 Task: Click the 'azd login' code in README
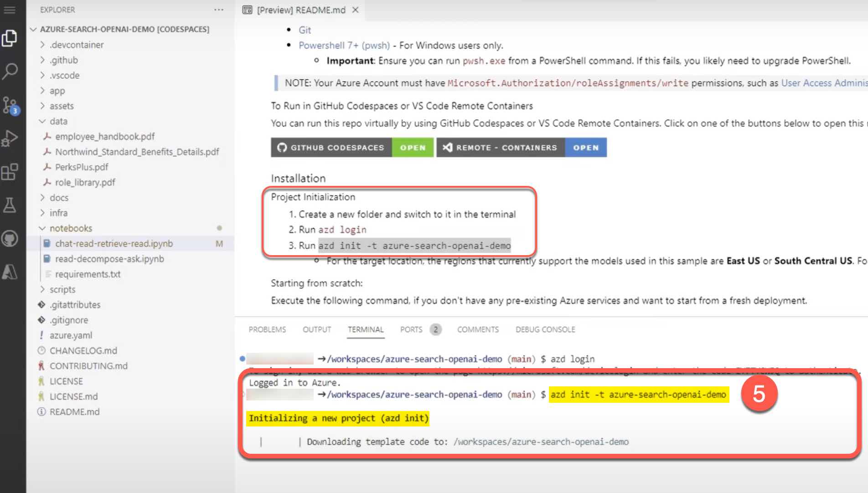pos(342,230)
